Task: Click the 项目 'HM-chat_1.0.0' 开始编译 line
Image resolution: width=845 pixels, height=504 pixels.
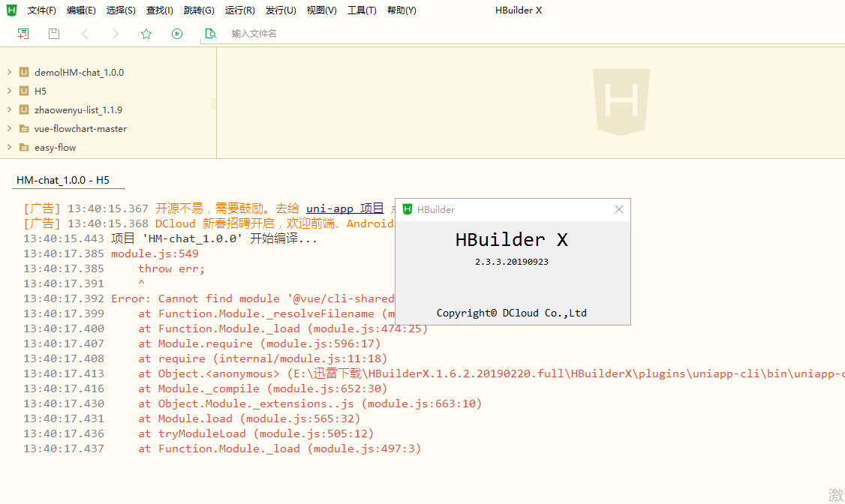Action: click(215, 238)
